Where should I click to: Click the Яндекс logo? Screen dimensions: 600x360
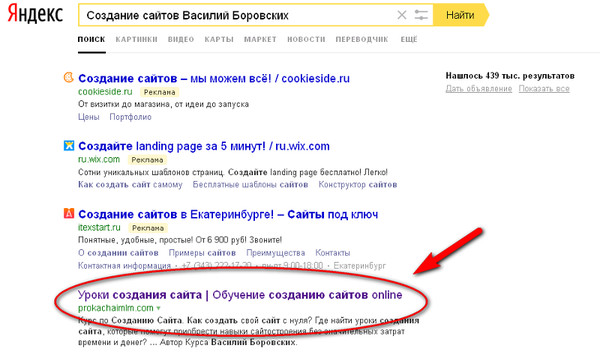point(35,14)
